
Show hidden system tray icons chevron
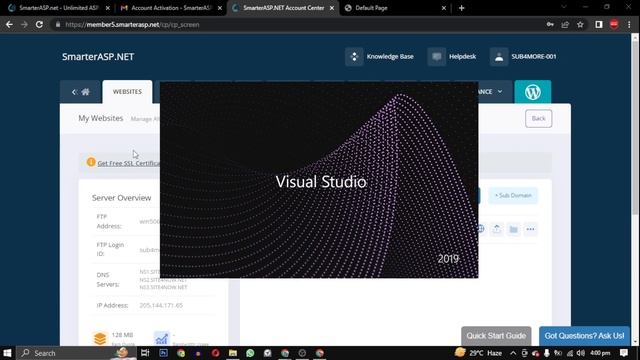(x=513, y=353)
